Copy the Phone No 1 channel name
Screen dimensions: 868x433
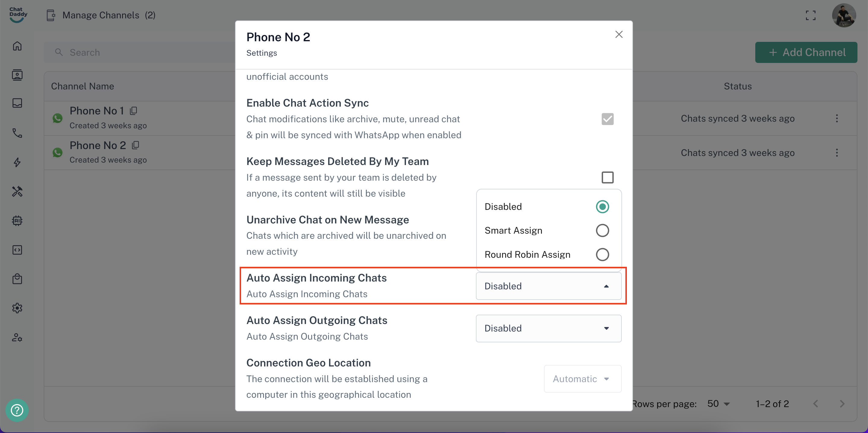134,111
